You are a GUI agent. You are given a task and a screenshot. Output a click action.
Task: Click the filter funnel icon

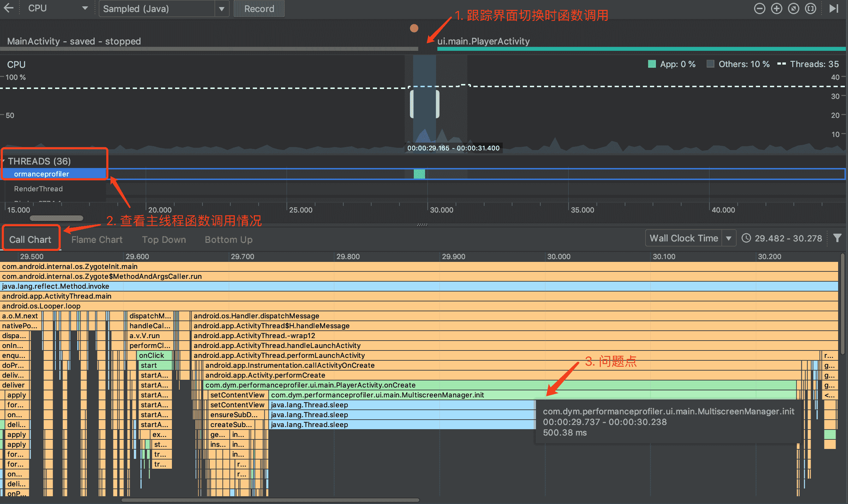coord(837,238)
